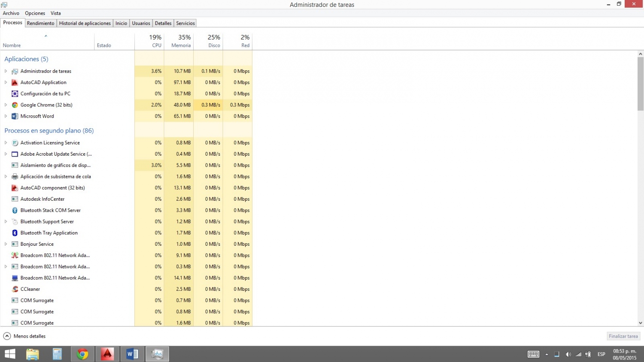Sort by the Red column header
This screenshot has width=644, height=362.
[x=237, y=41]
